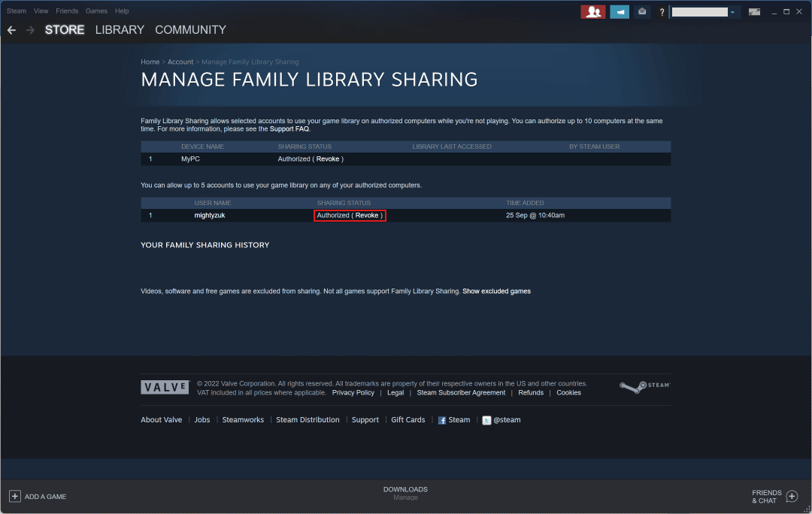
Task: Open Privacy Policy link
Action: 353,393
